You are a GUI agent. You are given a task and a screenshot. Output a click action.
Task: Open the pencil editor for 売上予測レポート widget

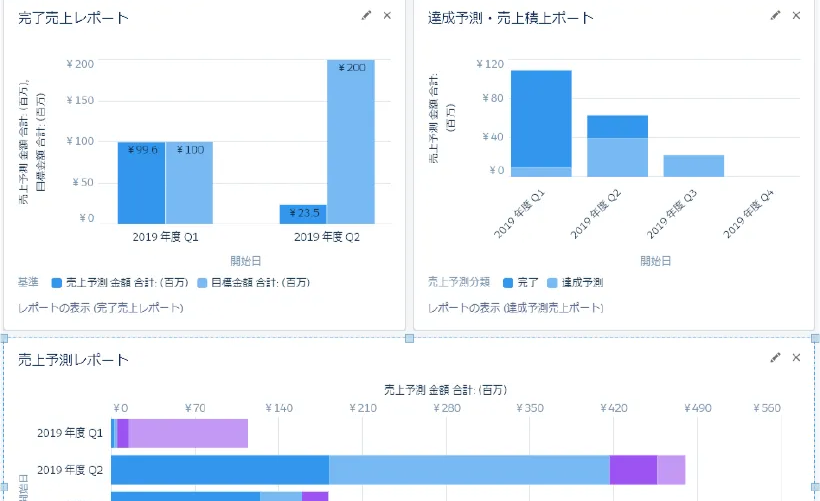click(x=776, y=357)
